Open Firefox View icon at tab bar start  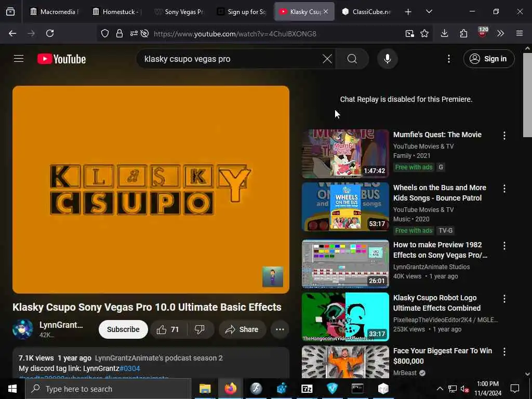coord(10,11)
